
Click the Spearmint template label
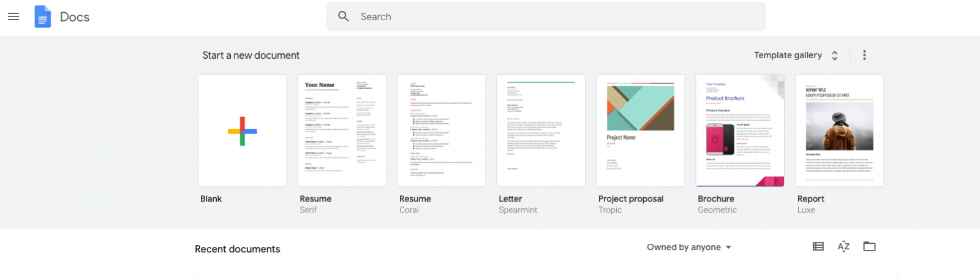pyautogui.click(x=518, y=210)
